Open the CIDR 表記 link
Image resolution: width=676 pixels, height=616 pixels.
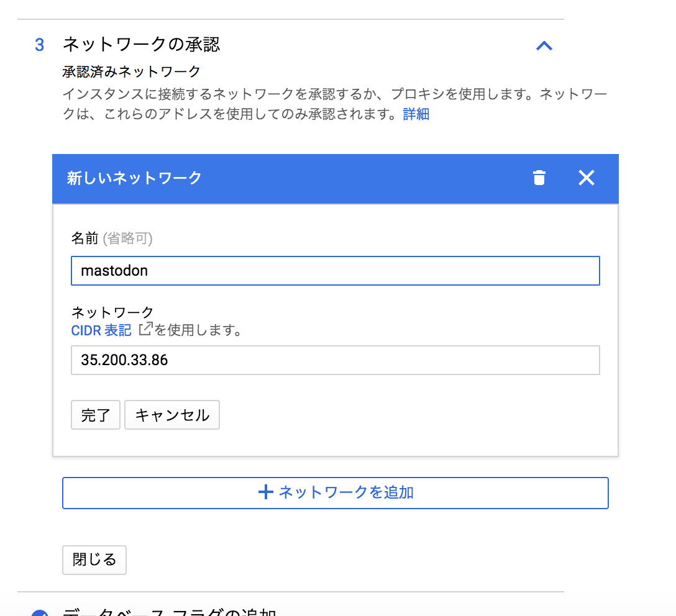pos(101,330)
